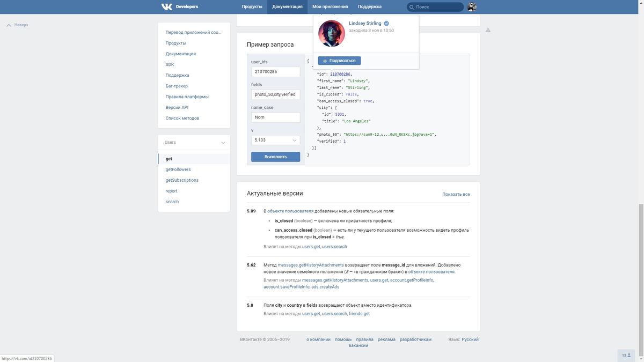
Task: Focus the user_ids input field
Action: point(275,72)
